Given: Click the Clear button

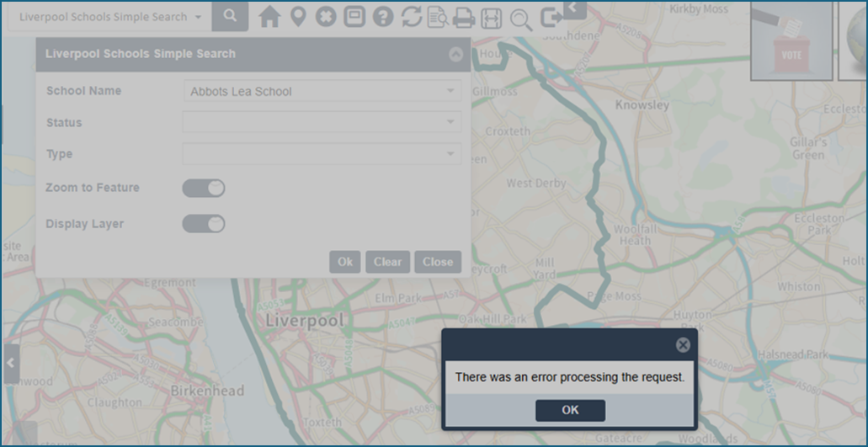Looking at the screenshot, I should click(387, 263).
